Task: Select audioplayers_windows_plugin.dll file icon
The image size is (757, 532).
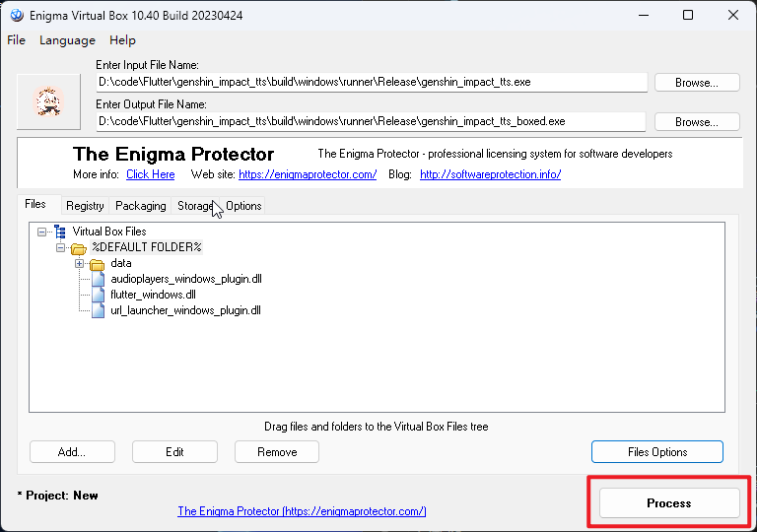Action: tap(98, 280)
